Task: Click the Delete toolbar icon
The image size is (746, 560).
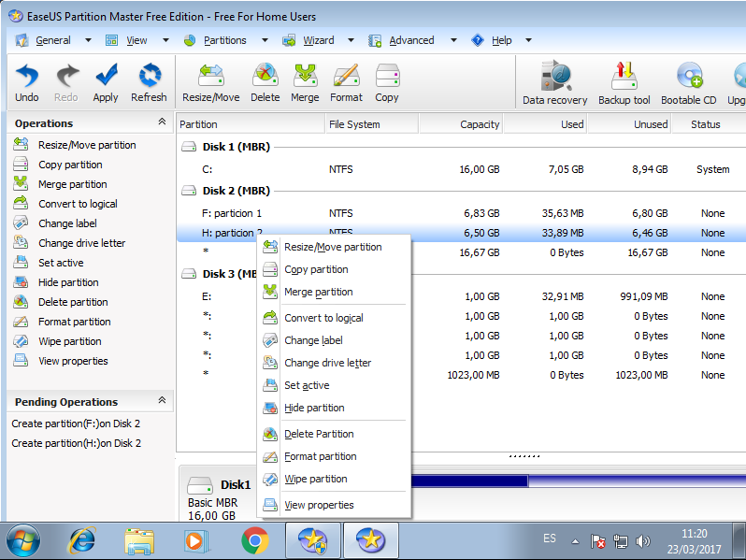Action: click(x=265, y=83)
